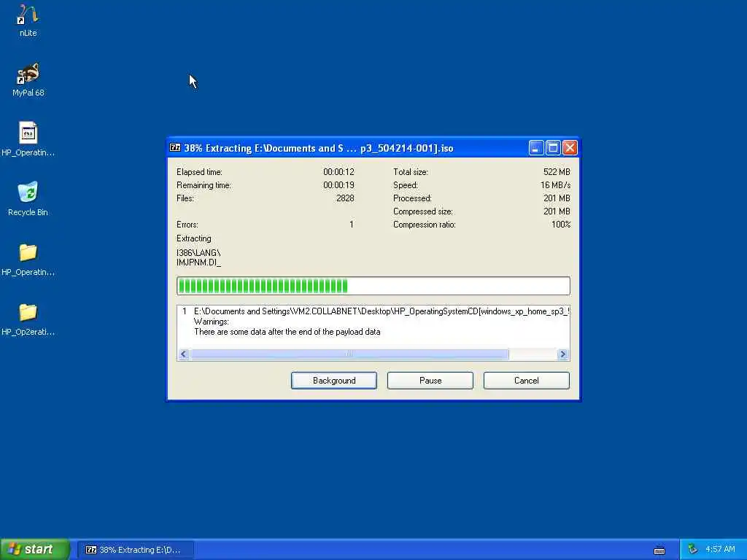The height and width of the screenshot is (560, 747).
Task: Open the Windows start menu
Action: pyautogui.click(x=34, y=549)
